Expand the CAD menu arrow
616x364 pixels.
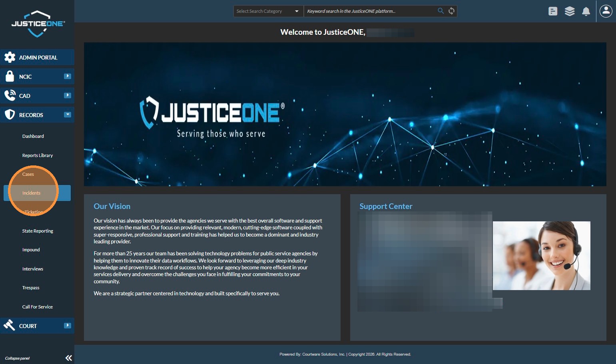click(x=68, y=95)
